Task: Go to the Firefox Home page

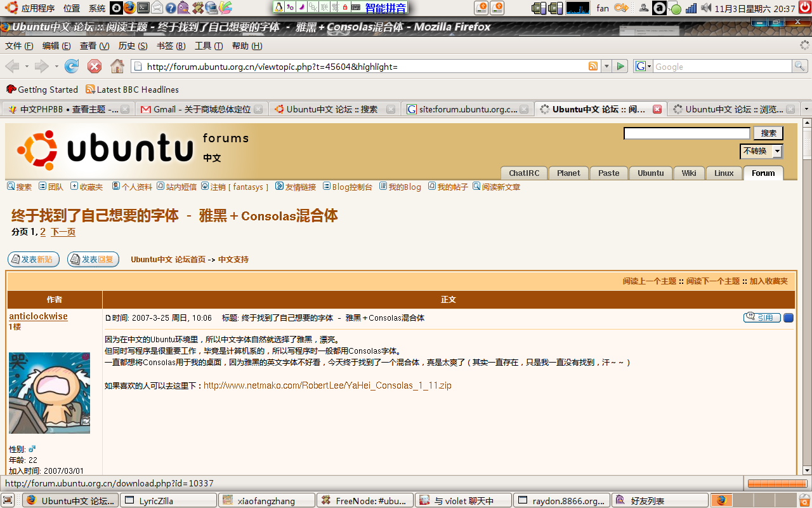Action: pyautogui.click(x=117, y=66)
